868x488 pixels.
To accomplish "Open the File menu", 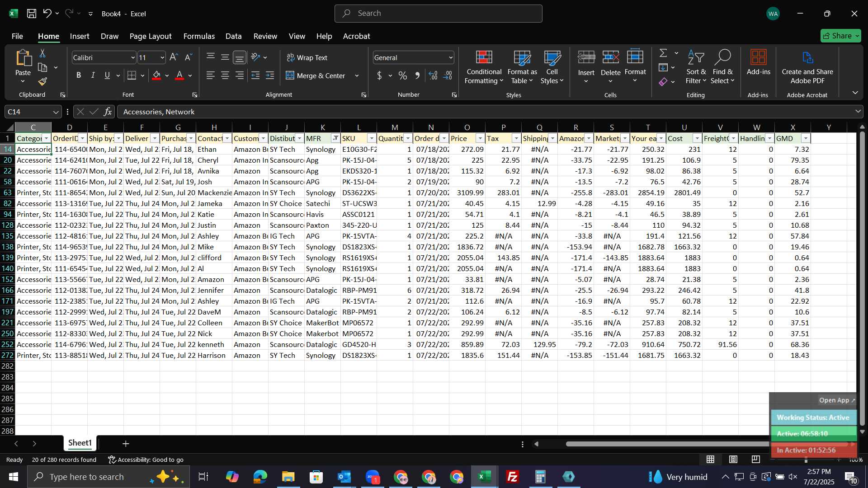I will pyautogui.click(x=17, y=36).
